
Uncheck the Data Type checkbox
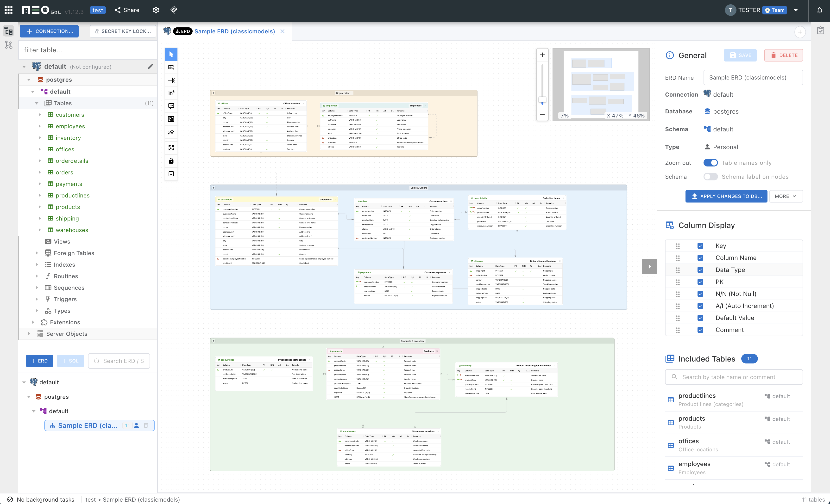pyautogui.click(x=700, y=270)
